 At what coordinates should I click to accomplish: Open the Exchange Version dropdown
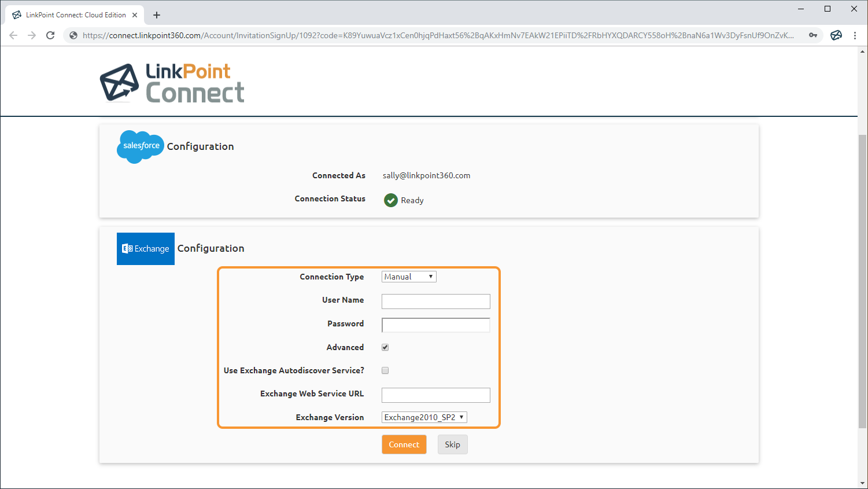(424, 417)
